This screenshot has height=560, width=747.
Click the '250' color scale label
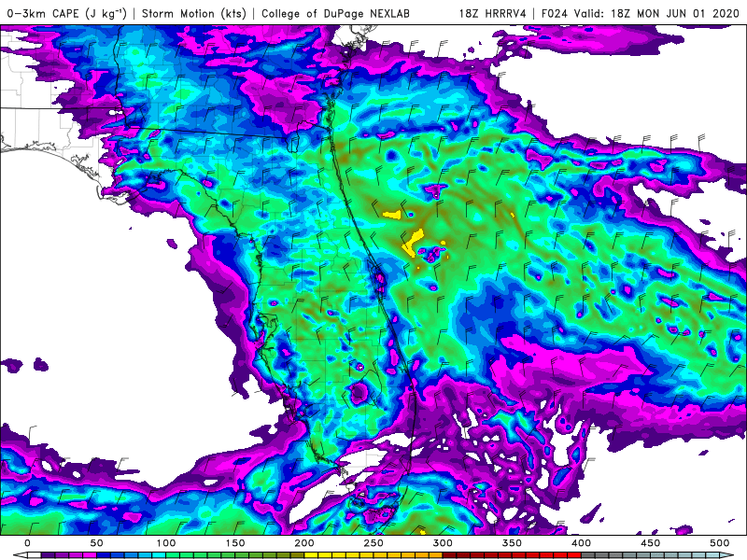pyautogui.click(x=373, y=543)
